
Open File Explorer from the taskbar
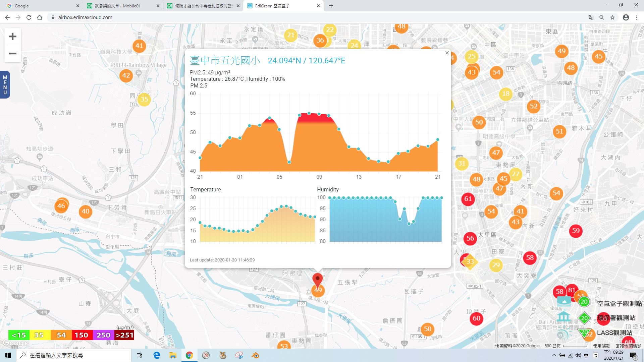tap(173, 355)
